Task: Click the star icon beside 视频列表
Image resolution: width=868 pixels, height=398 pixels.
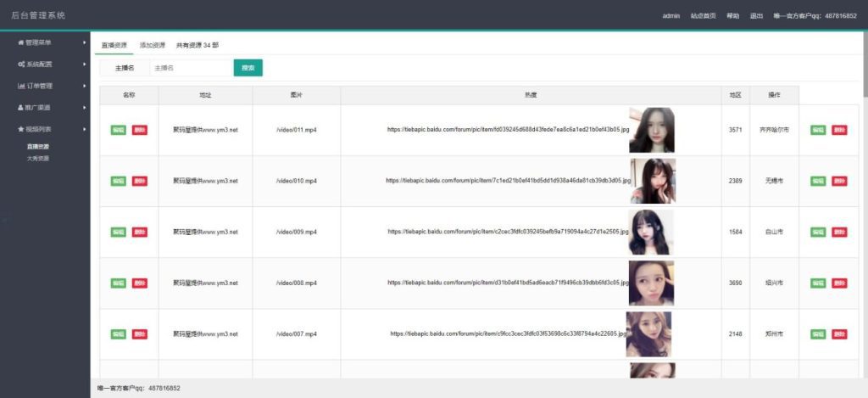Action: (21, 129)
